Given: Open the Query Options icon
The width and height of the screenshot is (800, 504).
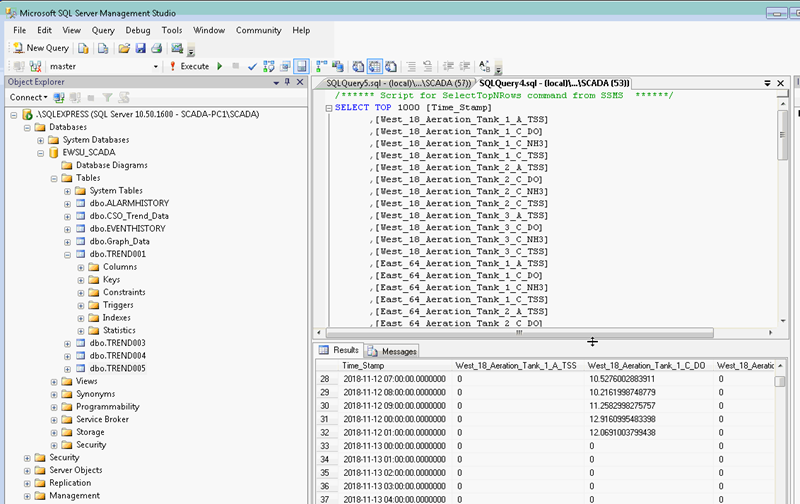Looking at the screenshot, I should [x=285, y=66].
